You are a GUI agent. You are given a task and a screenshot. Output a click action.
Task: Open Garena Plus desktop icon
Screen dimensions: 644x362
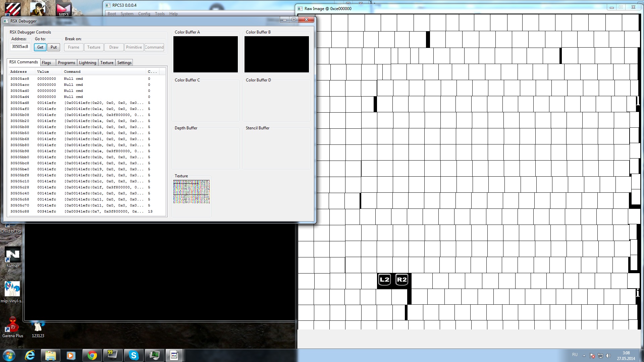(13, 325)
